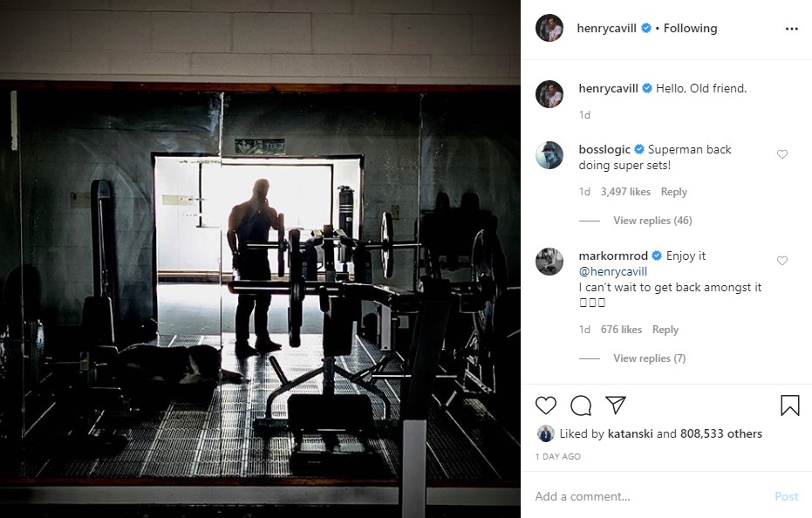The width and height of the screenshot is (812, 518).
Task: Like markormrod's comment heart
Action: click(x=782, y=261)
